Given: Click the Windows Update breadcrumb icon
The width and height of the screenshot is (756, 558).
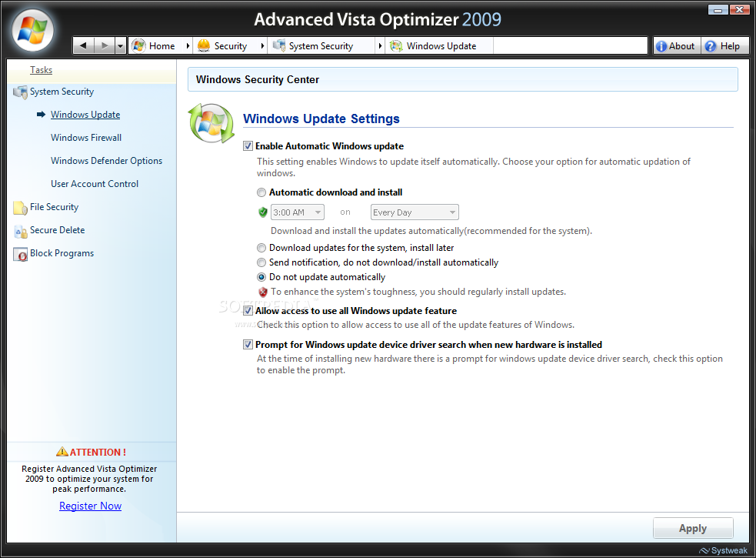Looking at the screenshot, I should pyautogui.click(x=396, y=46).
